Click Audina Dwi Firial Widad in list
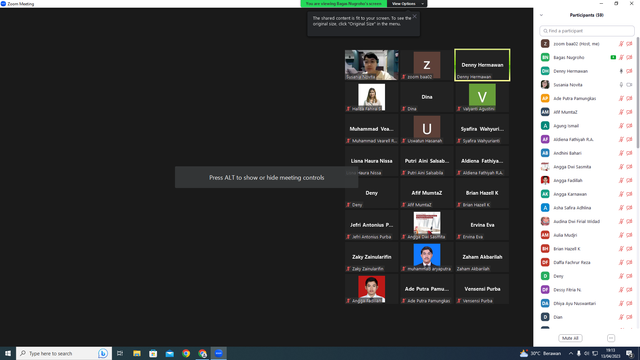 pos(587,221)
